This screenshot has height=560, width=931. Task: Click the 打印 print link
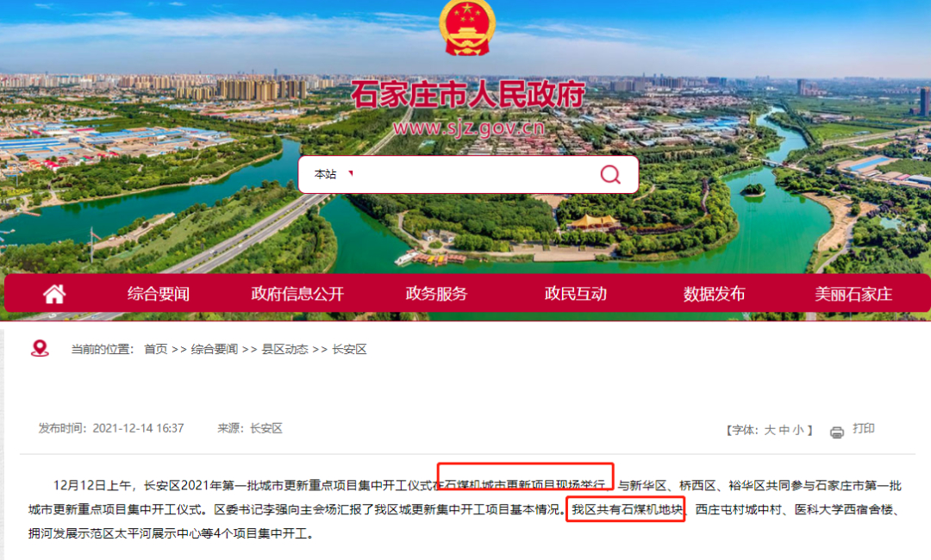pyautogui.click(x=863, y=428)
